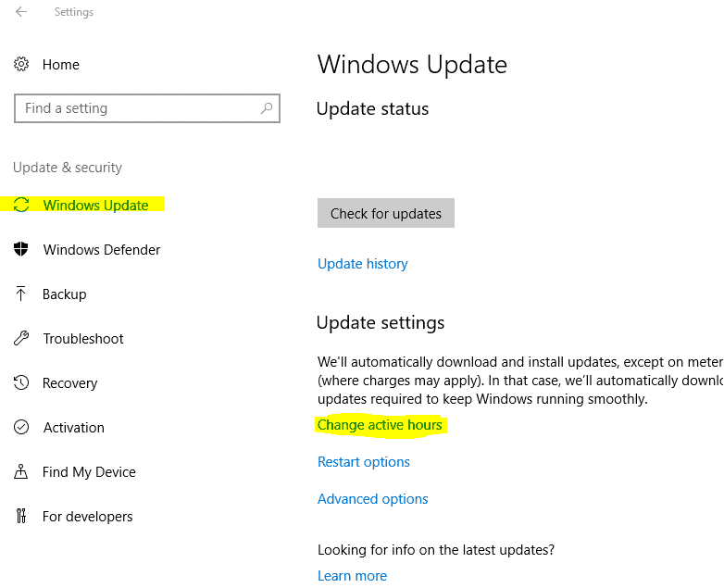The image size is (724, 588).
Task: Click the Check for updates button
Action: click(x=385, y=213)
